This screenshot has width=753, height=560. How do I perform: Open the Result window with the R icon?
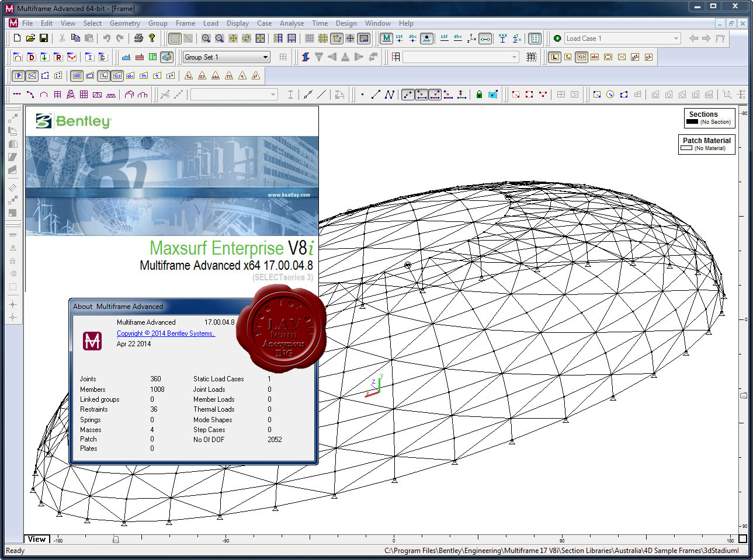coord(58,57)
